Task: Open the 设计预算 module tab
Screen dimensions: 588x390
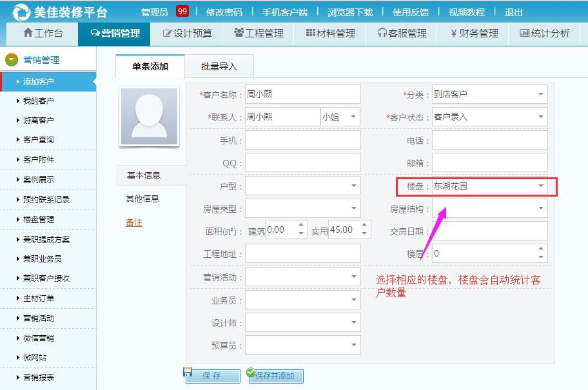Action: pyautogui.click(x=188, y=33)
